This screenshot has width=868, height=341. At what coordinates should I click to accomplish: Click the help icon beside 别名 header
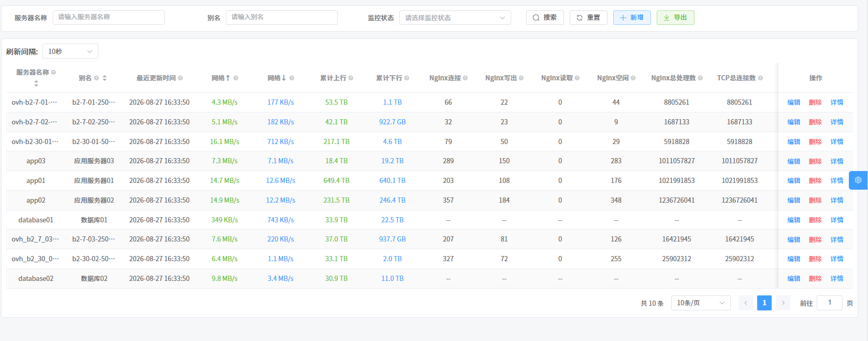[x=96, y=78]
